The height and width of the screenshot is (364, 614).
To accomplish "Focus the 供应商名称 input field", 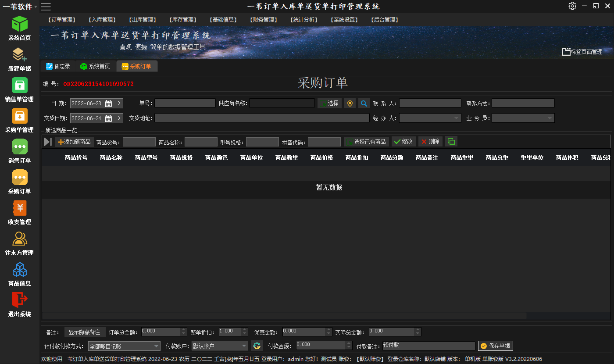I will click(x=282, y=103).
